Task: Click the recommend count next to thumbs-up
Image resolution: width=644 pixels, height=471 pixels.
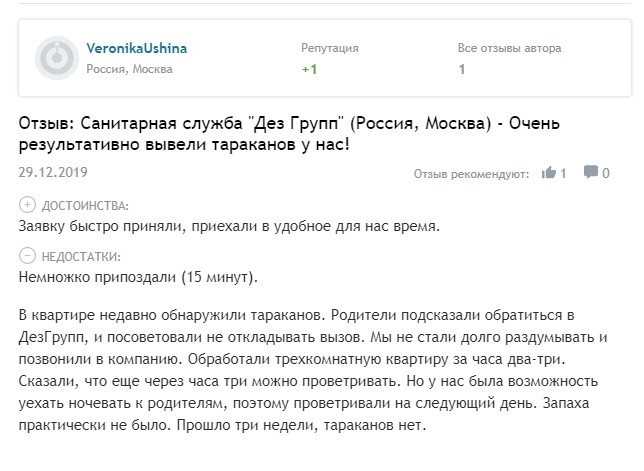Action: 563,173
